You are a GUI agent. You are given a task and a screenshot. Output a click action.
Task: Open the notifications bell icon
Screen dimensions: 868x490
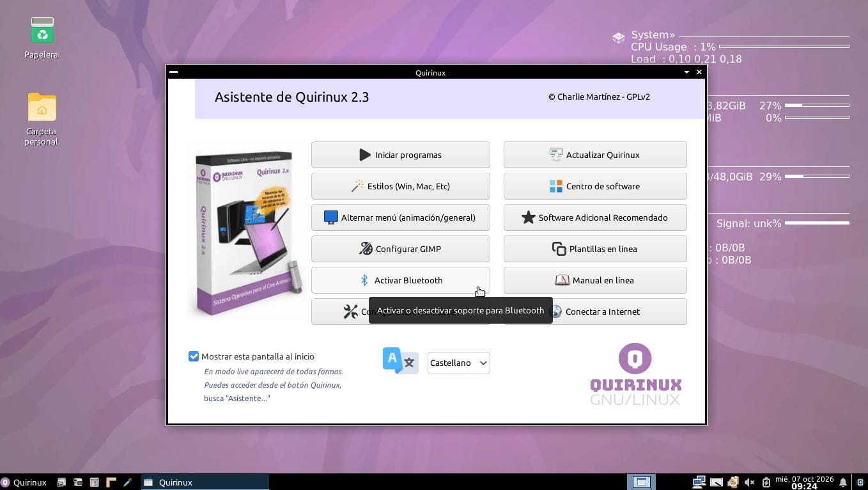(x=843, y=482)
